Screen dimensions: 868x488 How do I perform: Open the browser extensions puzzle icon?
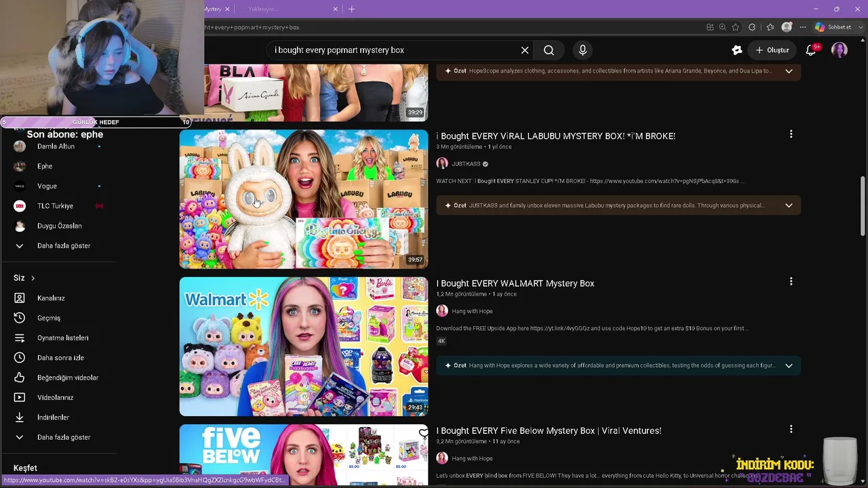[x=752, y=27]
